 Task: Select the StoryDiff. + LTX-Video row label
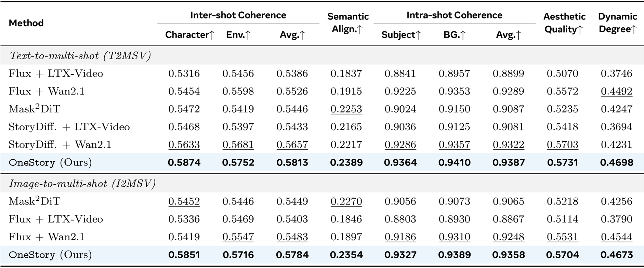point(69,127)
